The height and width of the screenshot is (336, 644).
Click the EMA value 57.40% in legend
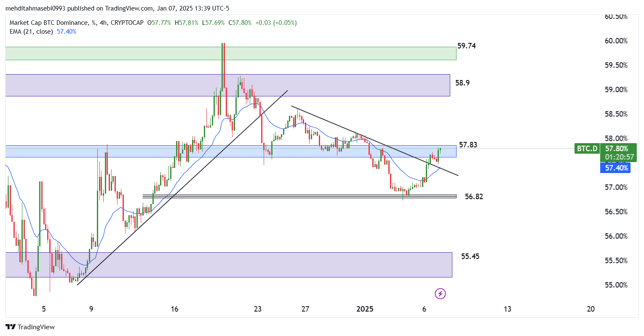pos(67,32)
